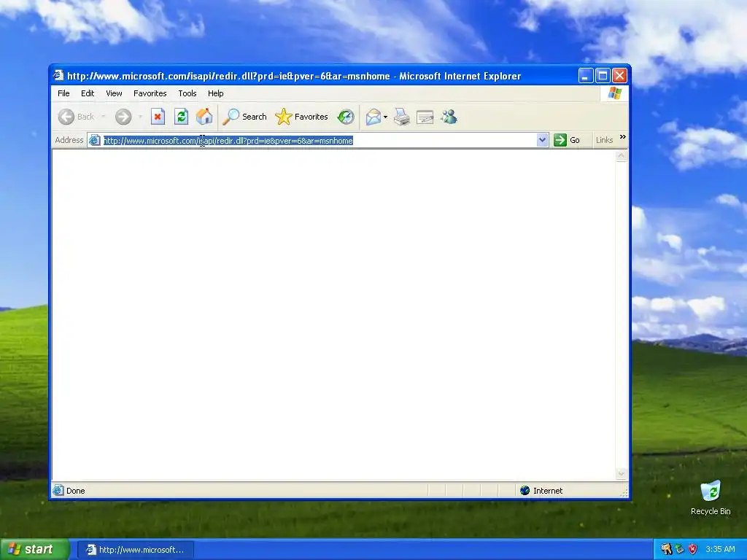Open Search pane with magnifier button
This screenshot has width=747, height=560.
click(245, 117)
